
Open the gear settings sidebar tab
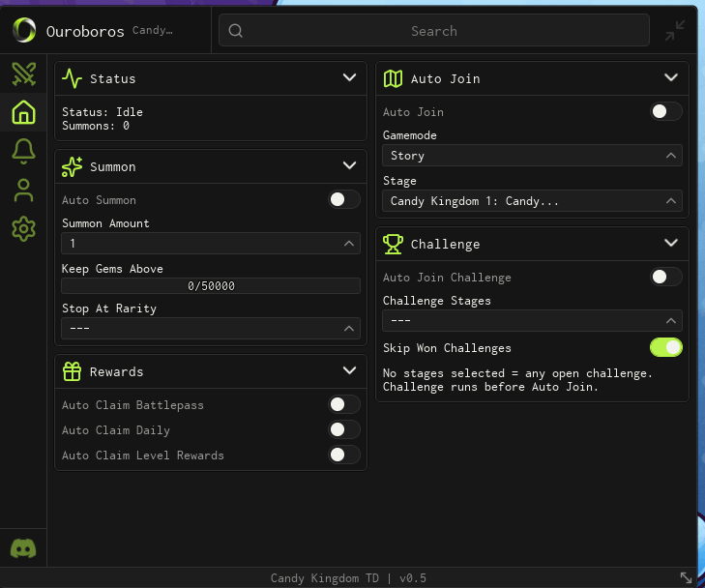pyautogui.click(x=23, y=229)
